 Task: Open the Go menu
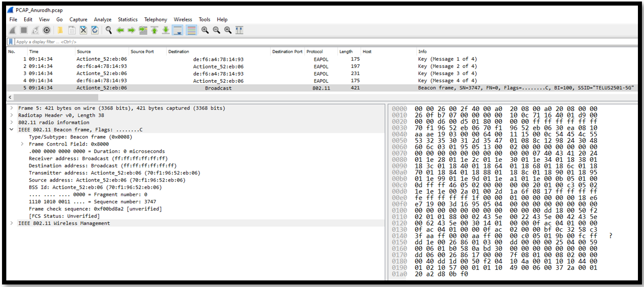(x=60, y=19)
